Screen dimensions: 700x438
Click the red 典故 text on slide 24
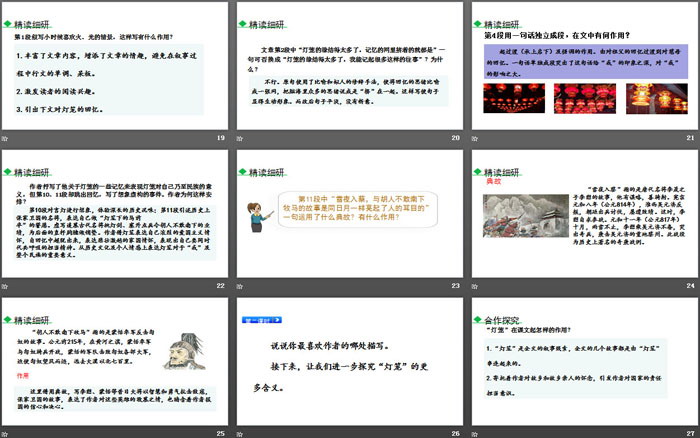pyautogui.click(x=493, y=182)
